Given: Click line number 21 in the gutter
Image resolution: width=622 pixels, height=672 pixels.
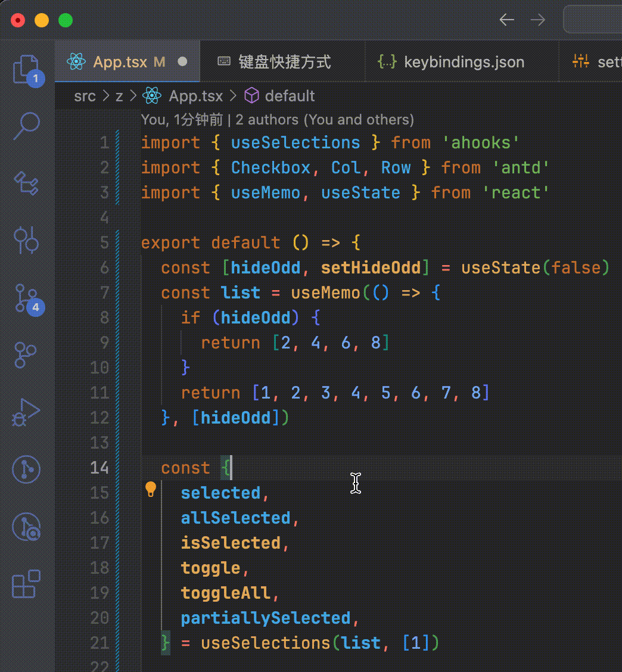Looking at the screenshot, I should tap(99, 642).
